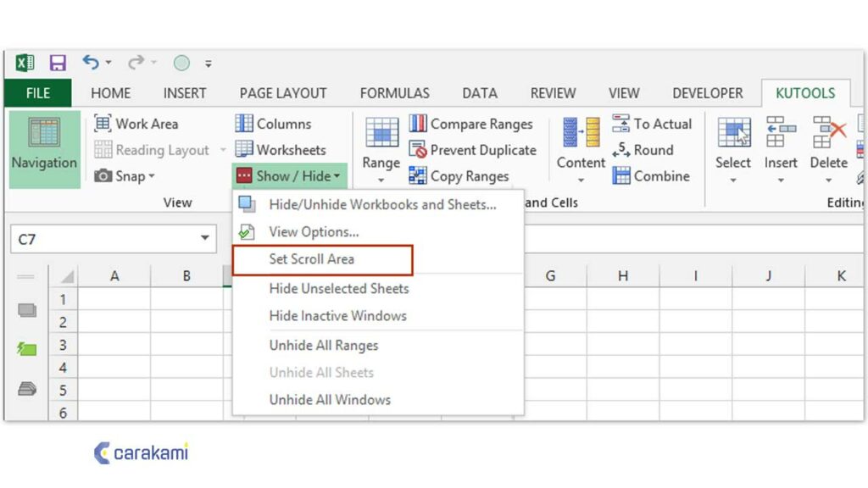Switch to the HOME tab
The image size is (868, 488).
111,93
